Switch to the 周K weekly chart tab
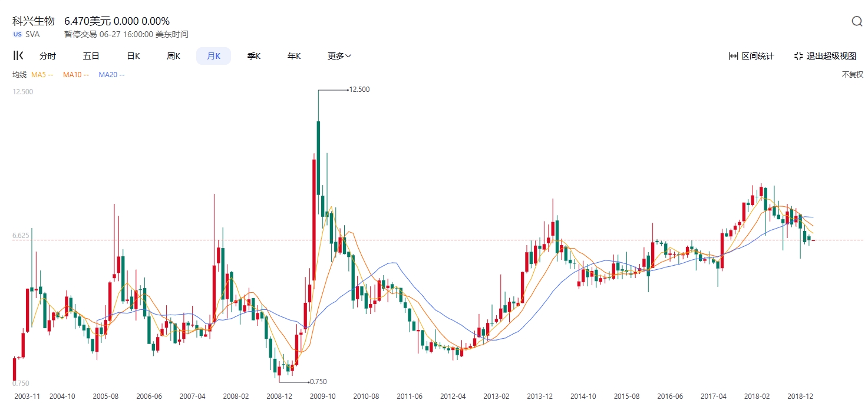The image size is (868, 403). (x=173, y=56)
